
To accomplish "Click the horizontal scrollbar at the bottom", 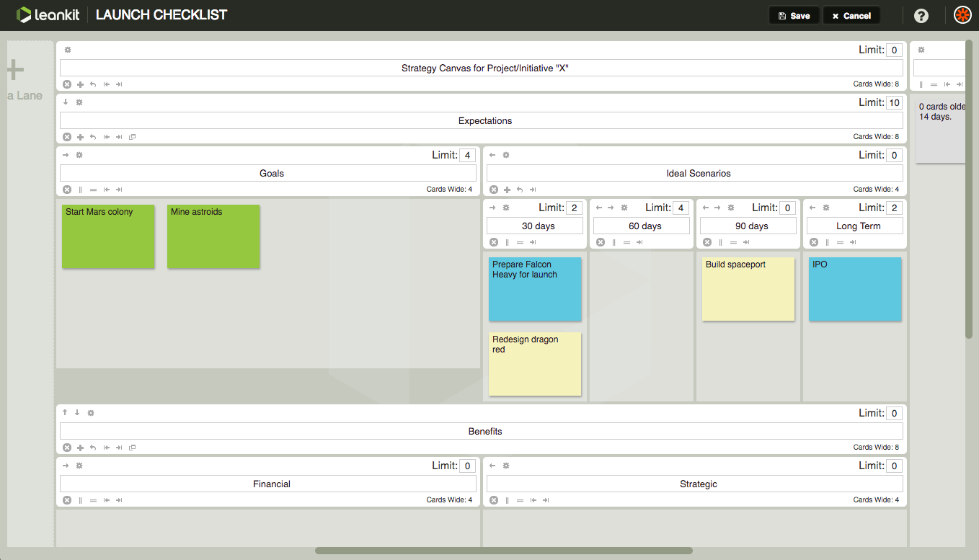I will pyautogui.click(x=505, y=550).
